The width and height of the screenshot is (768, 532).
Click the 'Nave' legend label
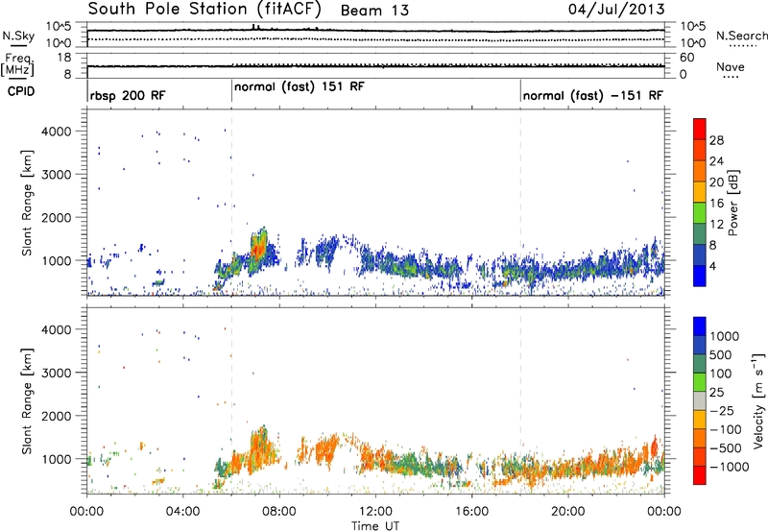tap(731, 66)
